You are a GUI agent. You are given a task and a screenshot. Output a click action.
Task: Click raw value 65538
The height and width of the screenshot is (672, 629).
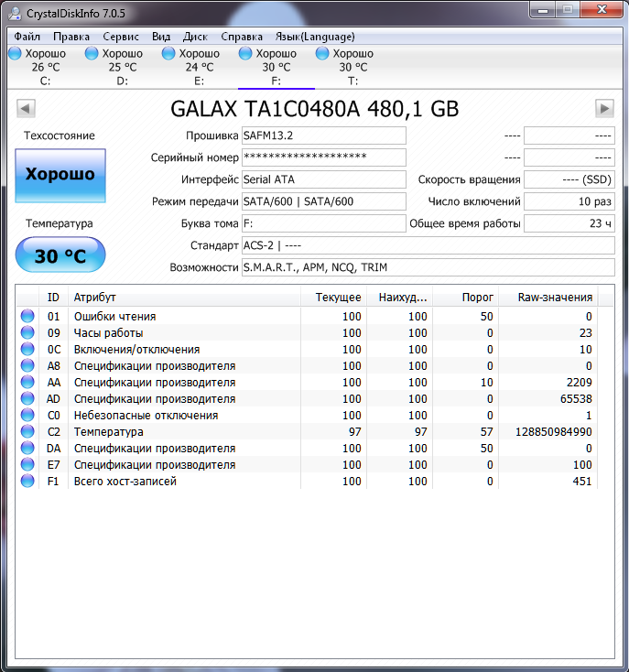tap(576, 398)
